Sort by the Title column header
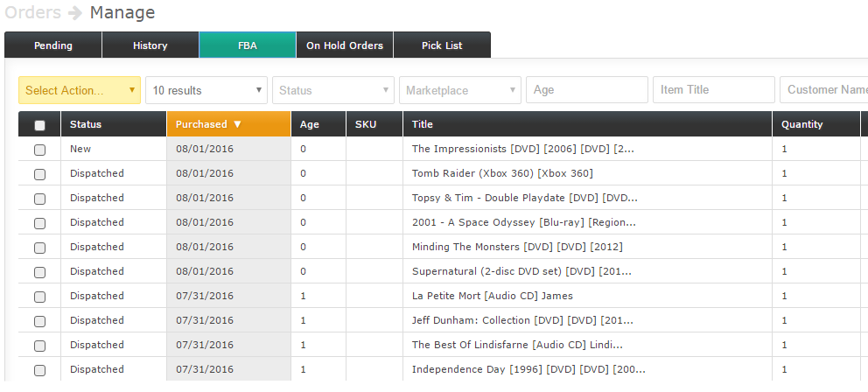The image size is (868, 392). coord(423,124)
